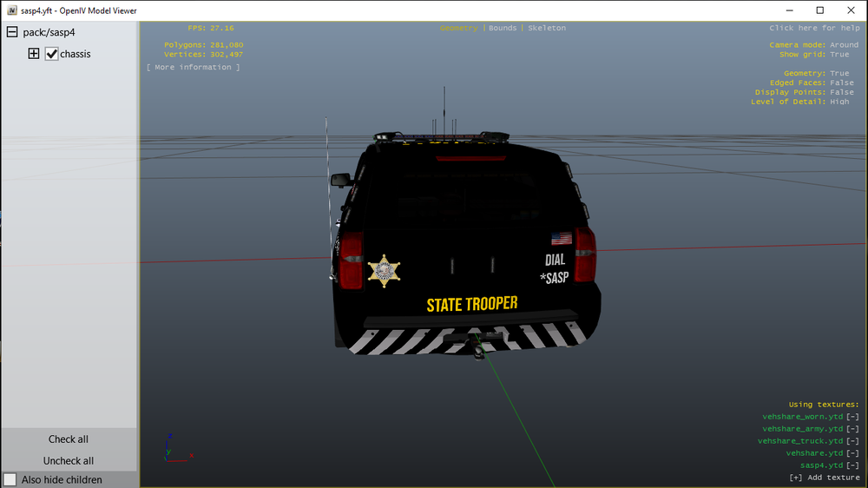This screenshot has width=868, height=488.
Task: Remove vehshare_army.ytd texture with minus icon
Action: (852, 429)
